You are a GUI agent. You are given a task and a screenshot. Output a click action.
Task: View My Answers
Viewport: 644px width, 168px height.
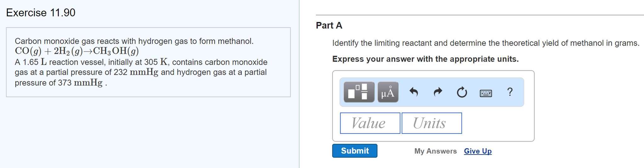435,151
